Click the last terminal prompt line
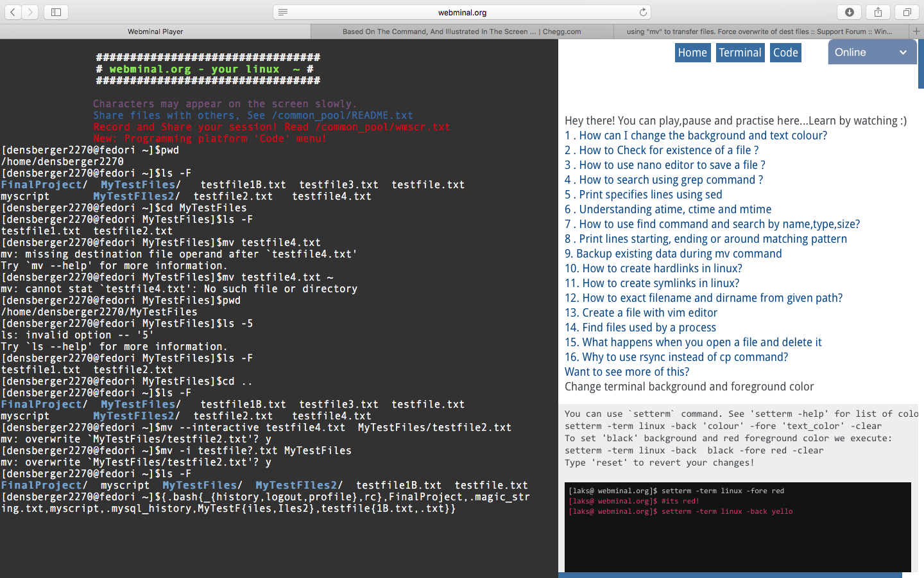Viewport: 924px width, 578px height. click(265, 502)
